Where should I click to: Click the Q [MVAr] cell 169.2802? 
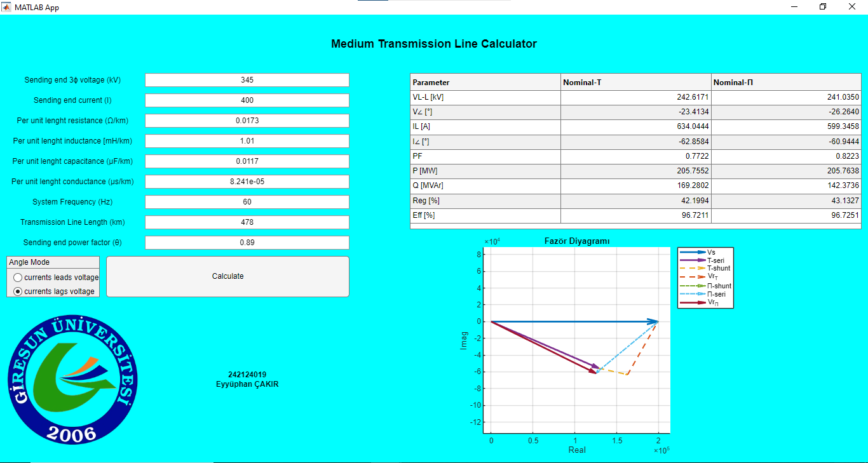click(x=636, y=186)
